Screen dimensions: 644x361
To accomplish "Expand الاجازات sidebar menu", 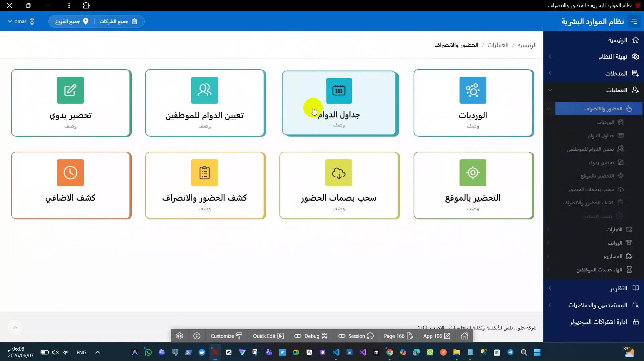I will (594, 229).
